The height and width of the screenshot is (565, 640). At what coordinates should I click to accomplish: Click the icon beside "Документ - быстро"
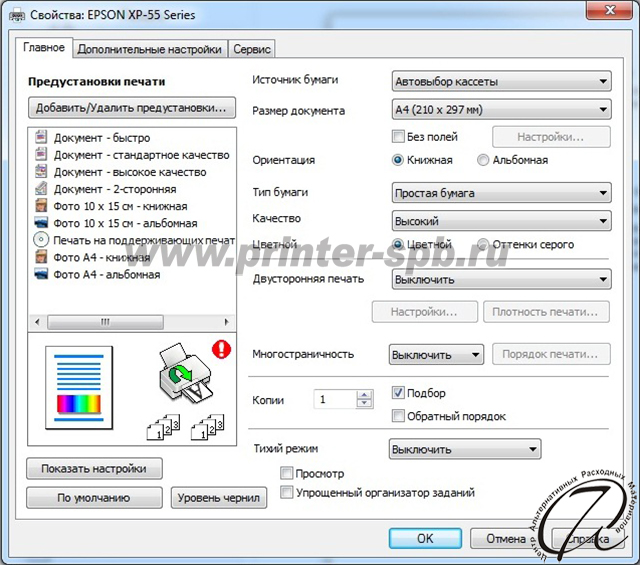click(x=41, y=137)
